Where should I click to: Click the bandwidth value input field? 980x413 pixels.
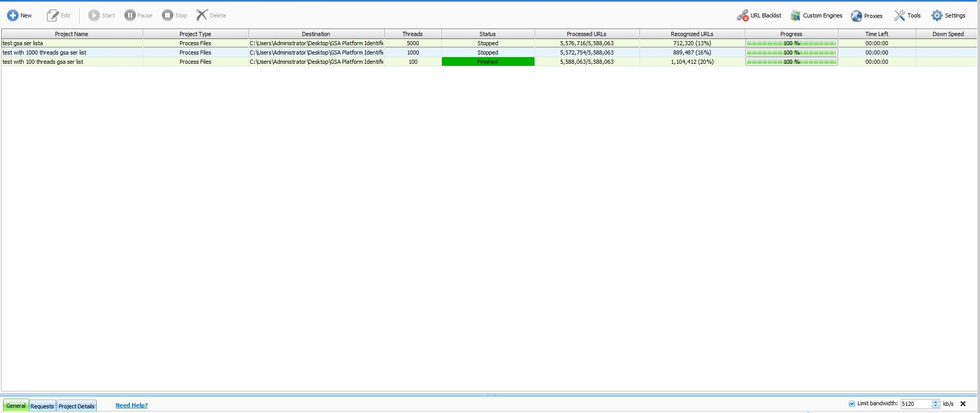915,404
